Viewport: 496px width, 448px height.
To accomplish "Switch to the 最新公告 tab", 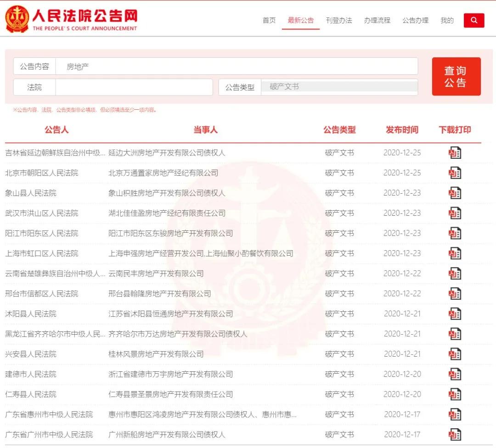I will point(301,21).
